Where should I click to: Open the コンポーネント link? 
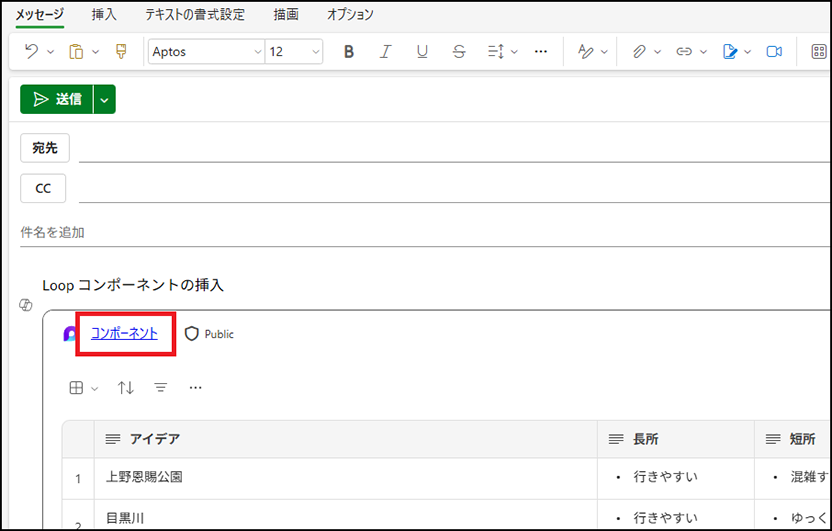click(124, 334)
